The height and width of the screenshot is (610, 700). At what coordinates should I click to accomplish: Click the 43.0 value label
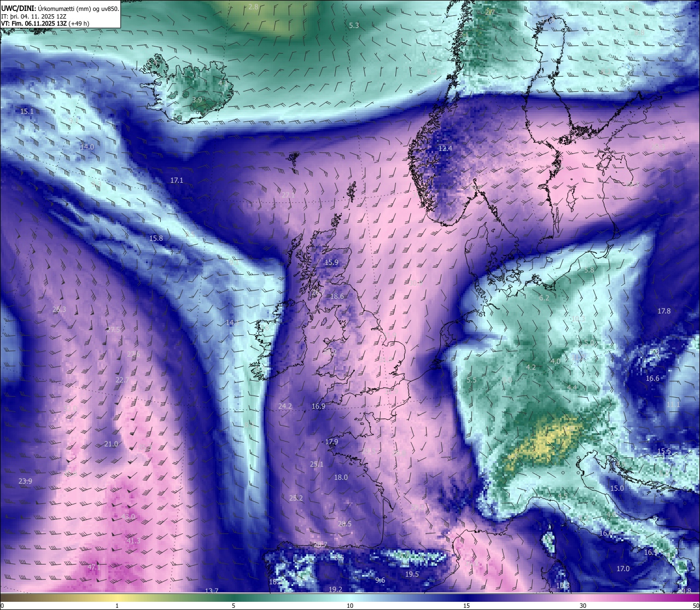pyautogui.click(x=128, y=516)
